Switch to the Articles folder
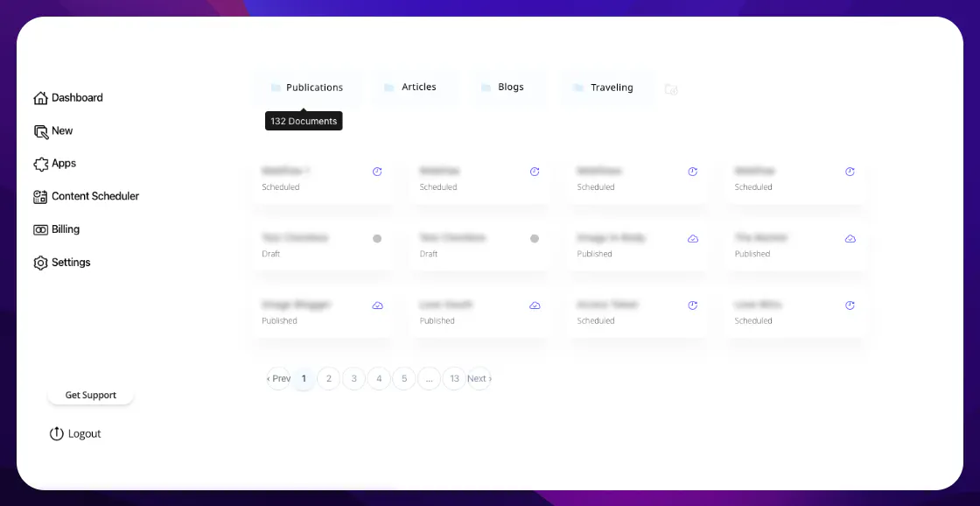Viewport: 980px width, 506px height. click(415, 88)
